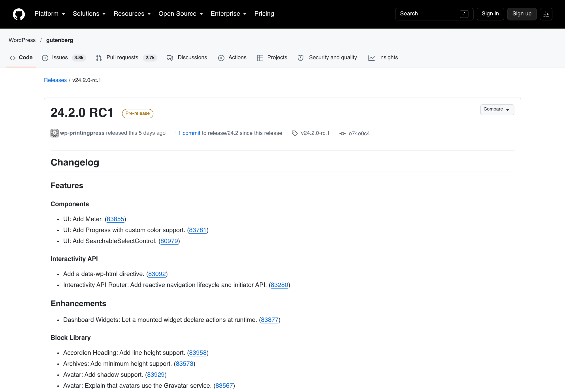Click the 24.2.0 RC1 release title
Image resolution: width=565 pixels, height=392 pixels.
(82, 113)
